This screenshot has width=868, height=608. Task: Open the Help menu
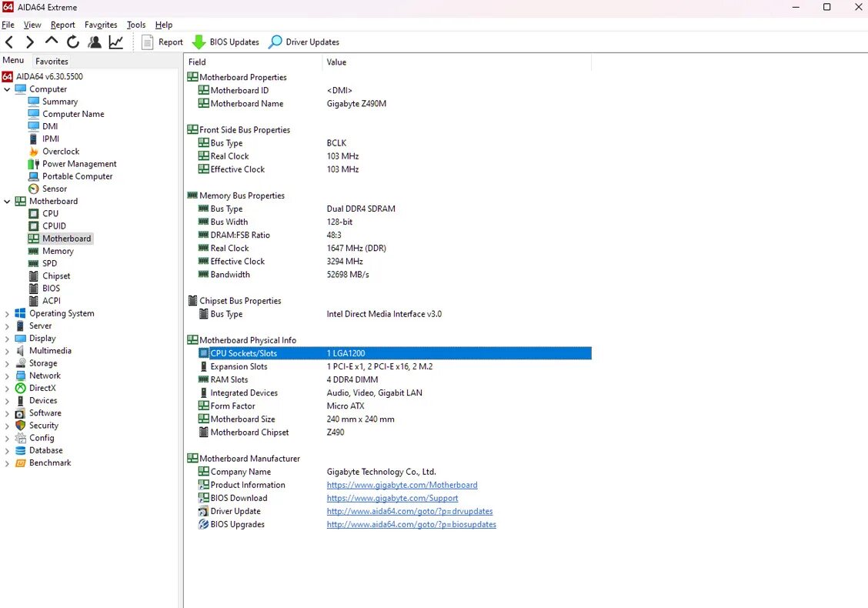[x=164, y=25]
